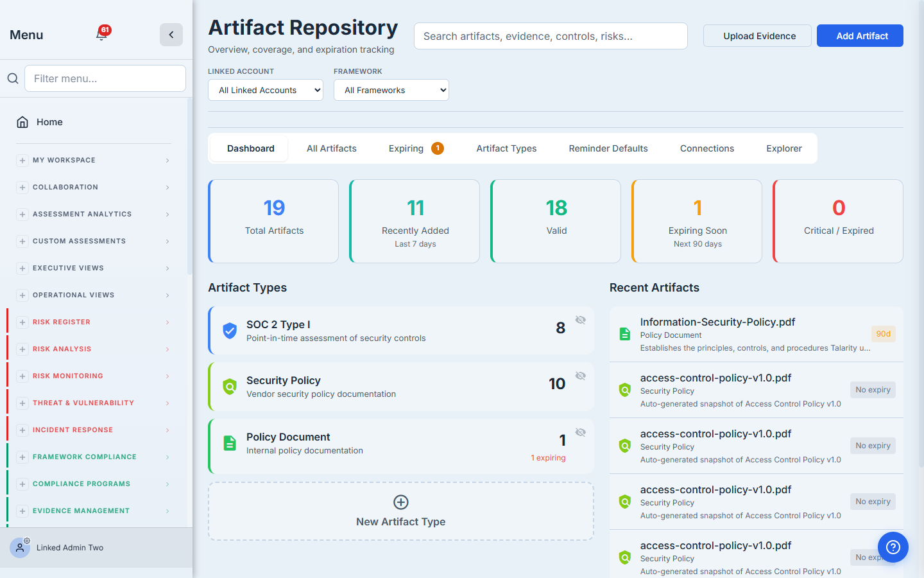
Task: Click the plus icon next to Threat & Vulnerability
Action: pos(22,403)
